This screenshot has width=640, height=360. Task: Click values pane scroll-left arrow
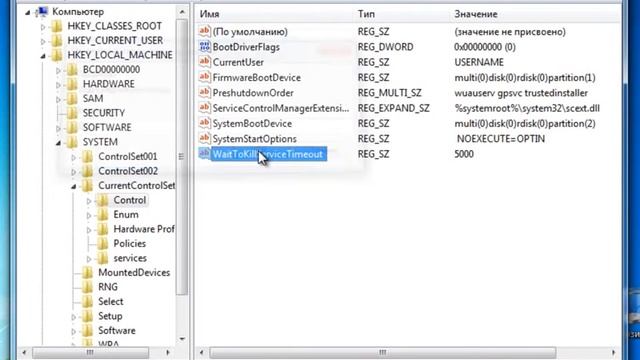[x=202, y=352]
